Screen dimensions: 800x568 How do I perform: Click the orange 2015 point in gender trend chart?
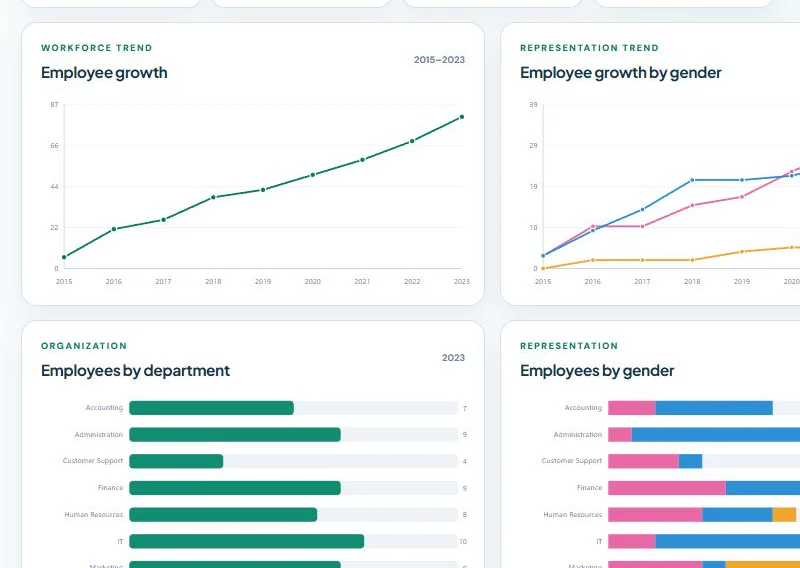tap(543, 268)
